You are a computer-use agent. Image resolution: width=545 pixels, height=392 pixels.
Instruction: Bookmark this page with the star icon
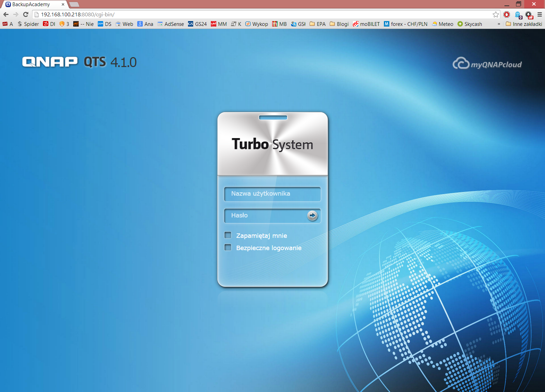[x=496, y=14]
